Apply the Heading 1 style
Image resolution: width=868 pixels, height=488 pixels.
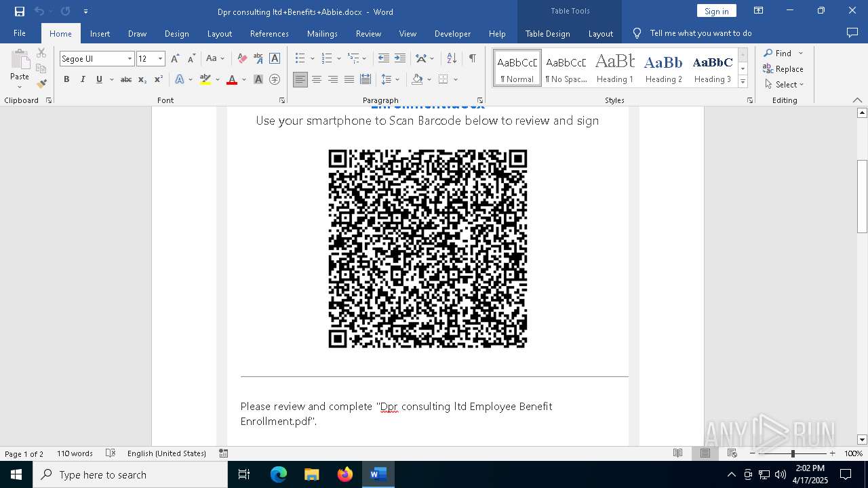point(615,68)
